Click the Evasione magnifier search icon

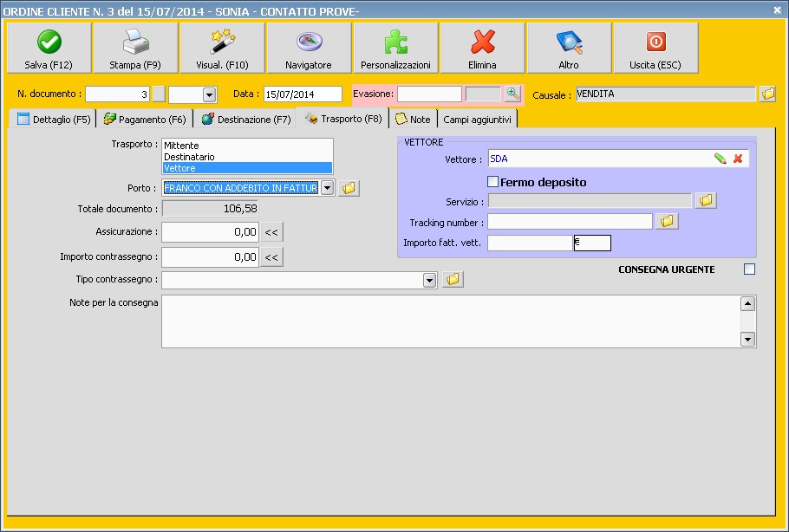[x=512, y=94]
